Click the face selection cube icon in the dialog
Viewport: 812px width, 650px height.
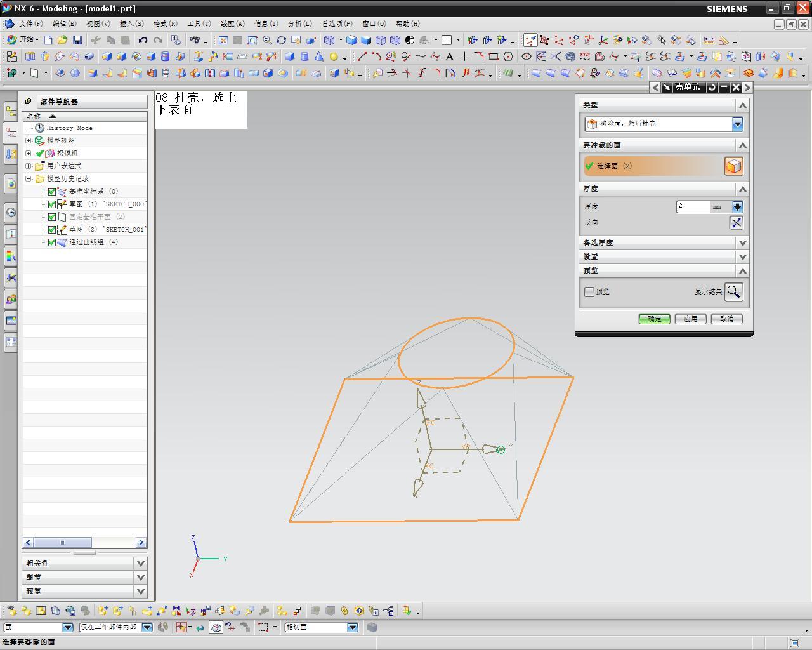coord(733,166)
